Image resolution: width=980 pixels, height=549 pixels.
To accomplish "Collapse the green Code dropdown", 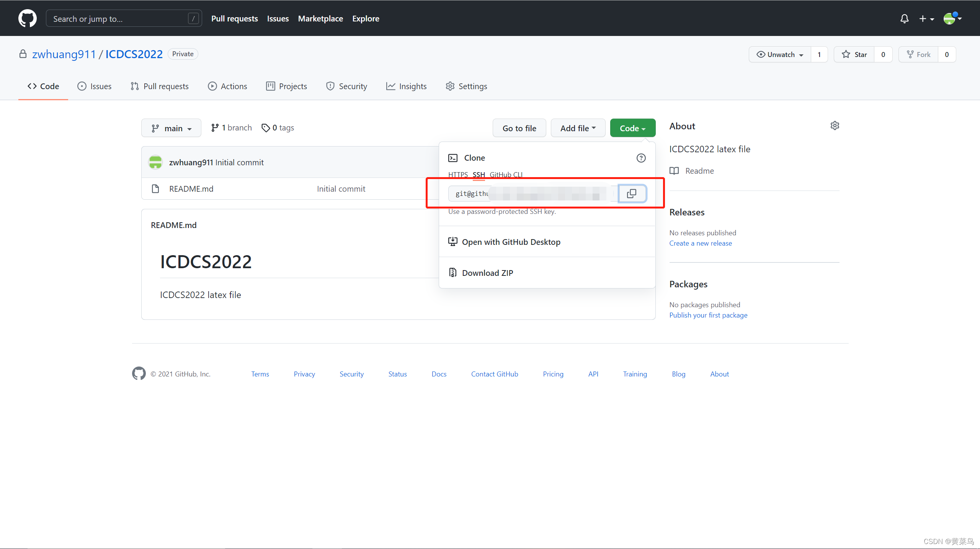I will (x=632, y=128).
